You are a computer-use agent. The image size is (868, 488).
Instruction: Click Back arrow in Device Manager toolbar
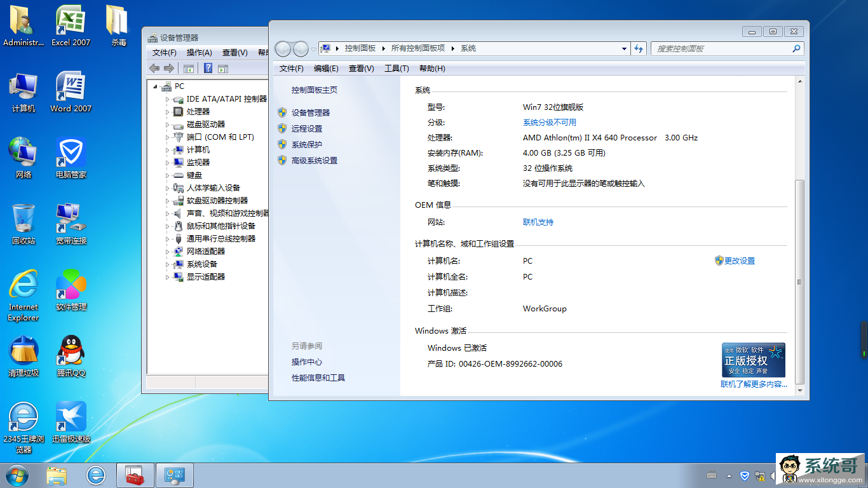tap(154, 69)
